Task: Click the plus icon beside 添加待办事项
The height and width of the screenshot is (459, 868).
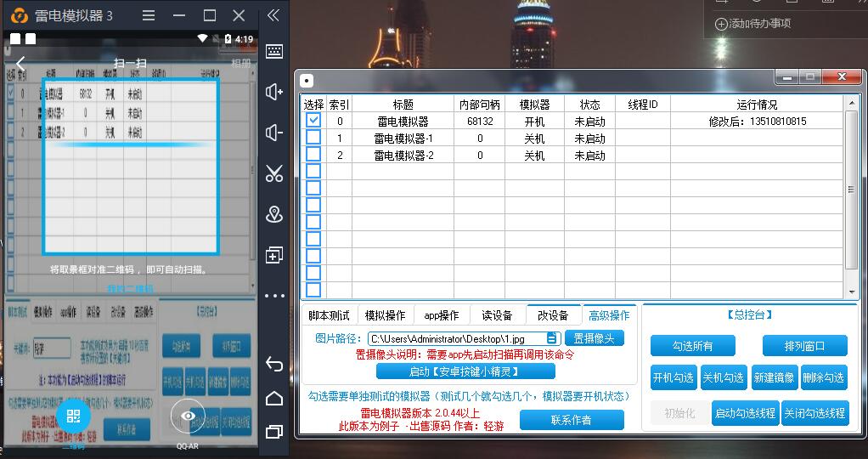Action: coord(721,24)
